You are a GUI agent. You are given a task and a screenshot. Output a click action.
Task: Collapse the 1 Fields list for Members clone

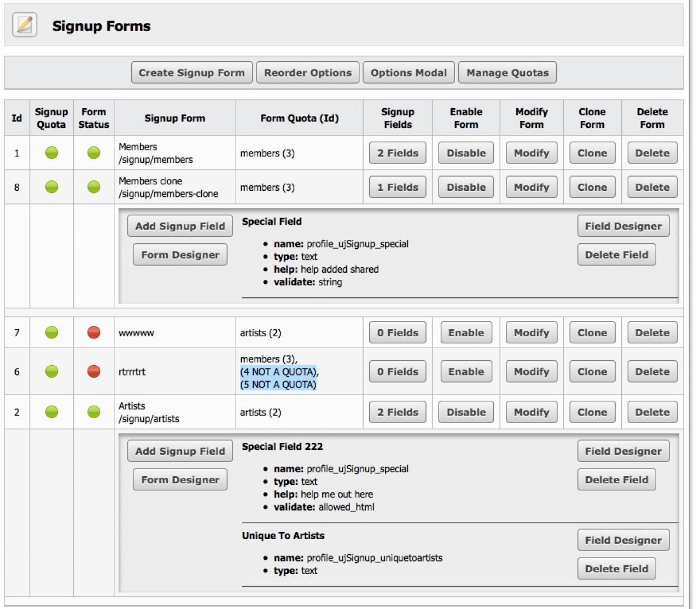398,187
